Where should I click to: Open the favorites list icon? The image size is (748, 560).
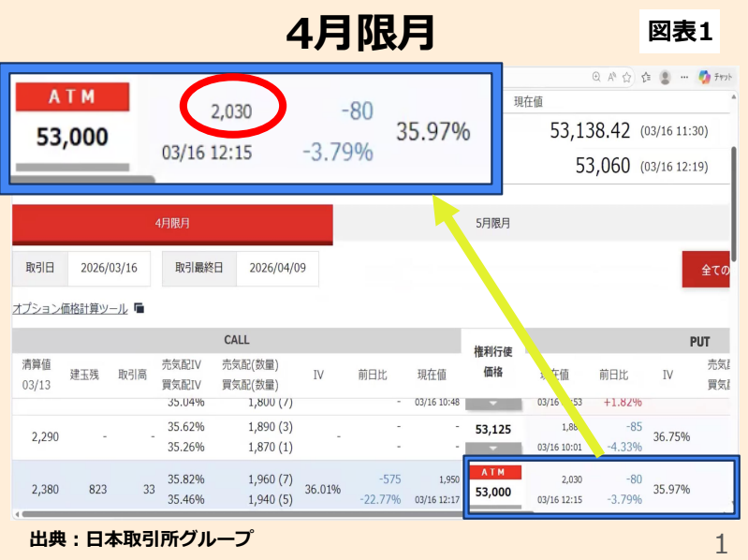click(x=644, y=78)
